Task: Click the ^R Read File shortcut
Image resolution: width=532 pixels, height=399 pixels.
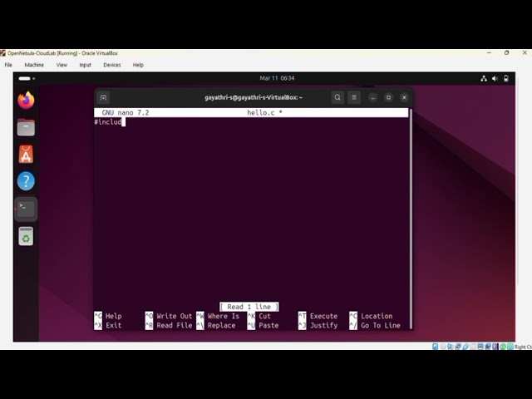Action: (x=169, y=325)
